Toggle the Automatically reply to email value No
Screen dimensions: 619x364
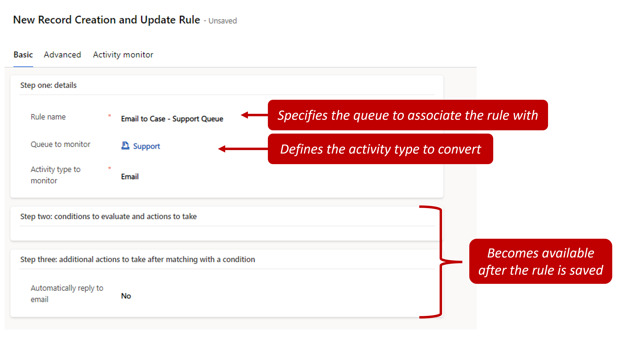(126, 296)
